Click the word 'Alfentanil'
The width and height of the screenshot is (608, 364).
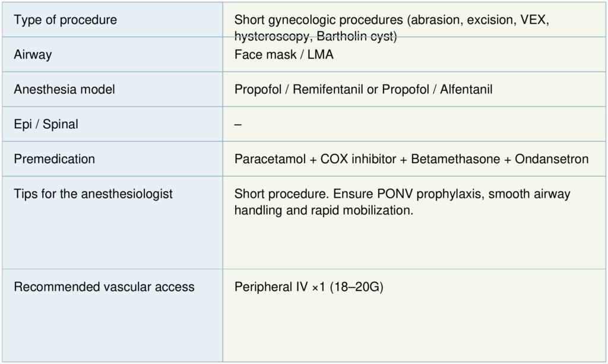(466, 90)
